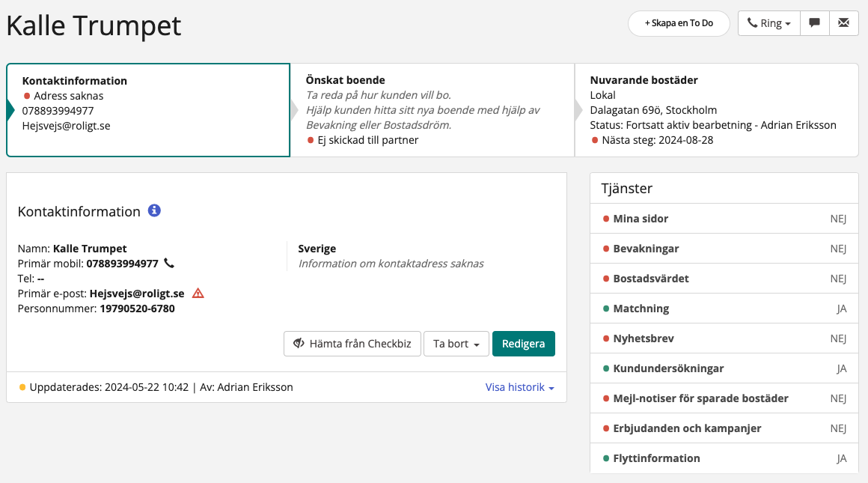This screenshot has width=868, height=483.
Task: Toggle the Mina sidor service
Action: [x=724, y=219]
